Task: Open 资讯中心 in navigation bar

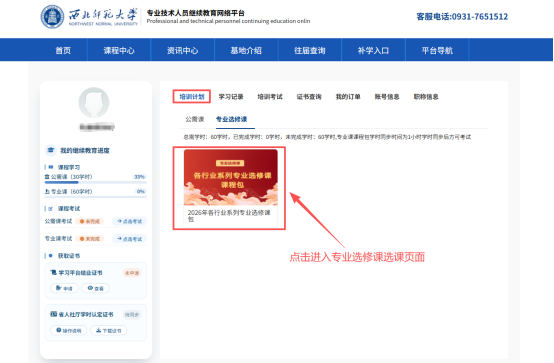Action: 183,51
